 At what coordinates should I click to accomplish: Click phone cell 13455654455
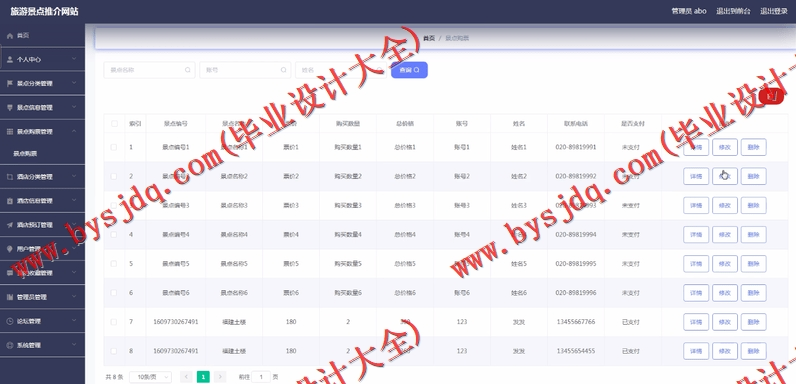[x=576, y=351]
